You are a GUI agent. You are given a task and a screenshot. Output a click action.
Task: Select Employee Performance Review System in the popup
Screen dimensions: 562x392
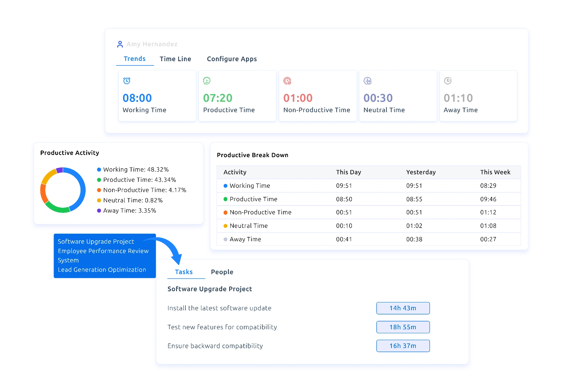point(103,255)
